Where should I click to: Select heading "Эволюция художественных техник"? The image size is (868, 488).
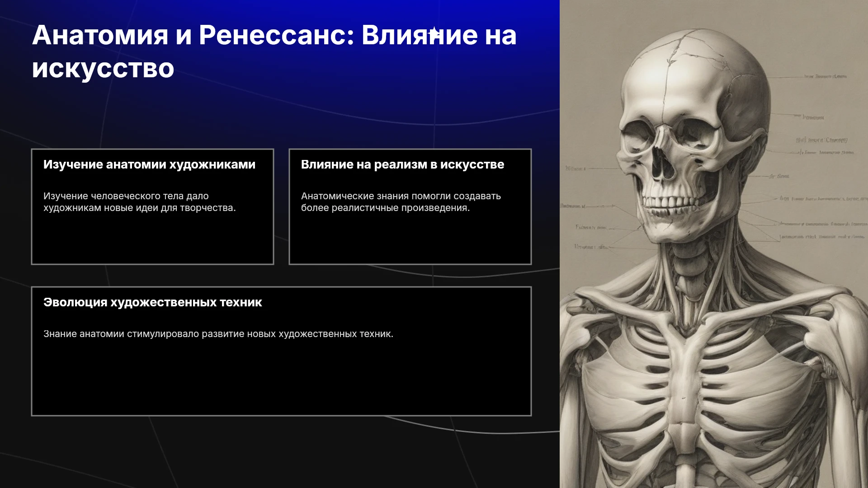point(152,302)
